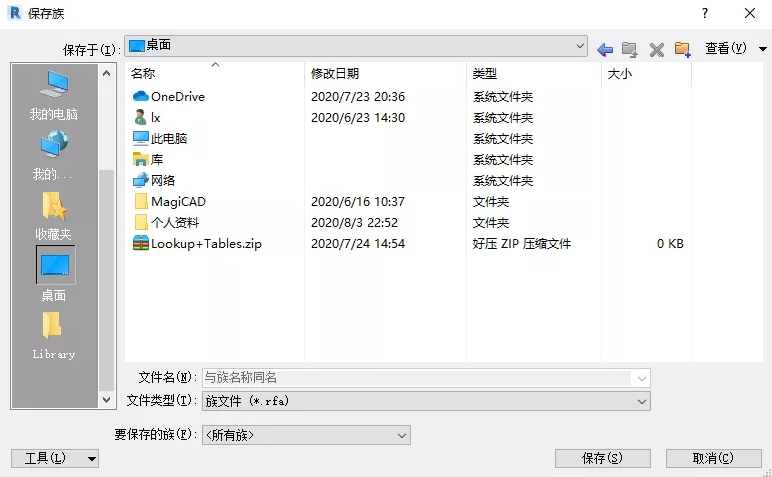Sort by the 大小 column header
The image size is (772, 477).
pos(646,74)
